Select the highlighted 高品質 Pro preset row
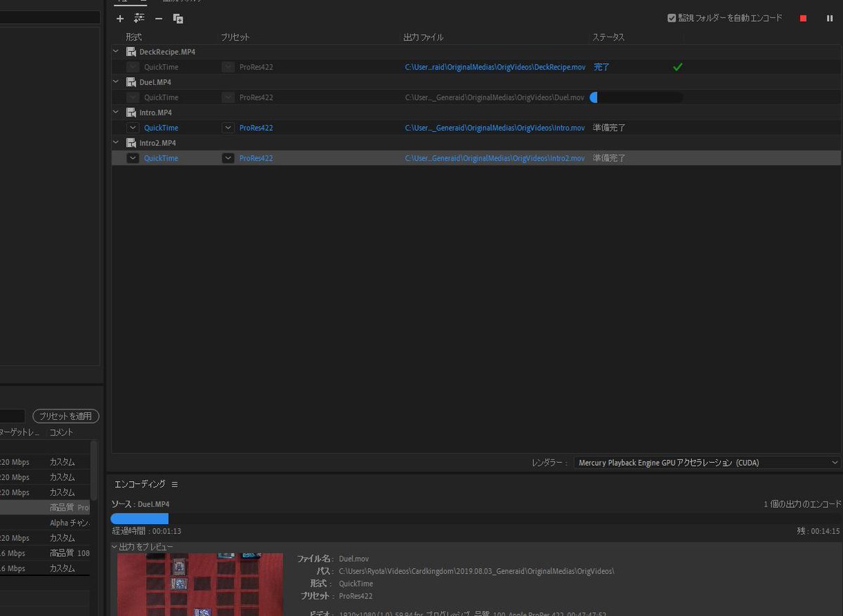 click(45, 507)
